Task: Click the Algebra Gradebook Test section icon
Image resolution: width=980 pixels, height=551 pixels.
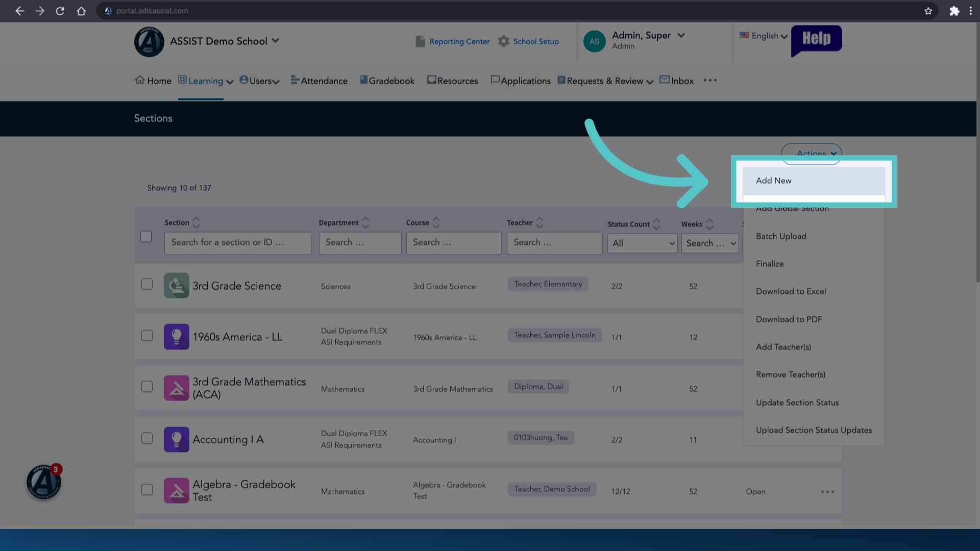Action: 177,490
